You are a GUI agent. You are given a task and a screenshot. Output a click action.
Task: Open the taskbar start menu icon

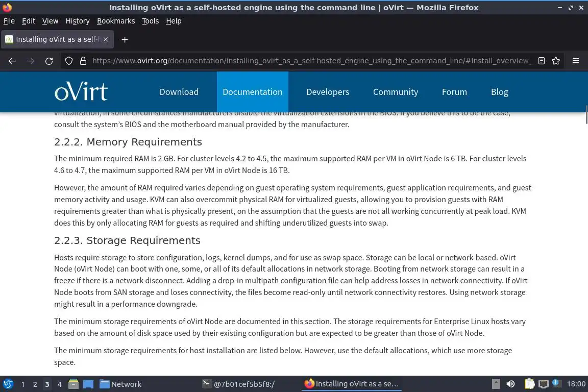tap(8, 384)
